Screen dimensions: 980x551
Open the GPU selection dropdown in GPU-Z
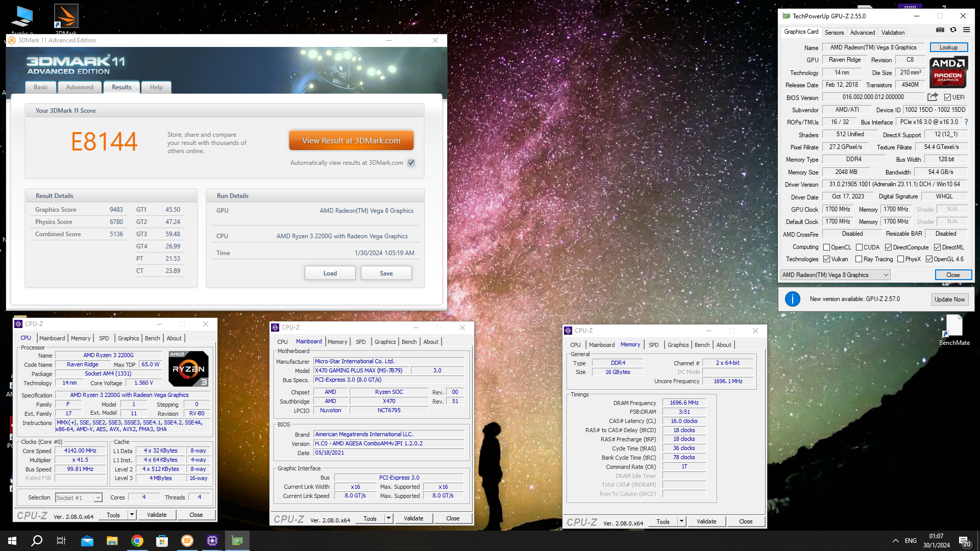[x=835, y=275]
